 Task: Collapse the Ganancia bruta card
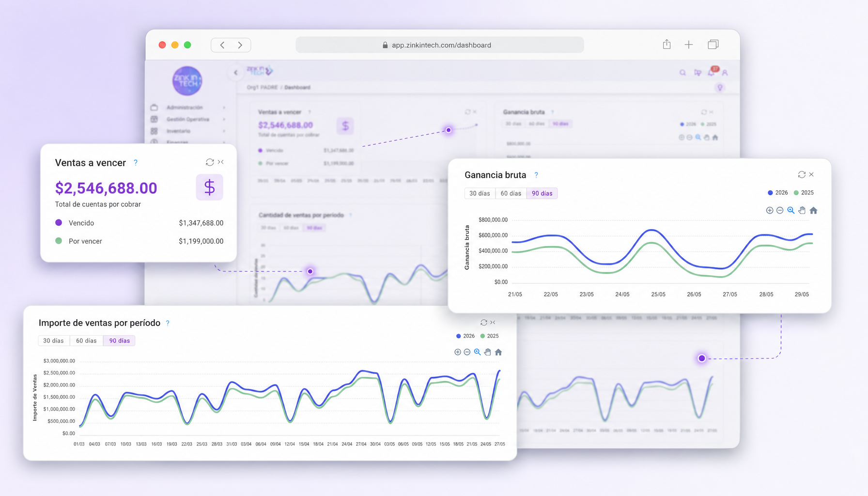[x=811, y=174]
